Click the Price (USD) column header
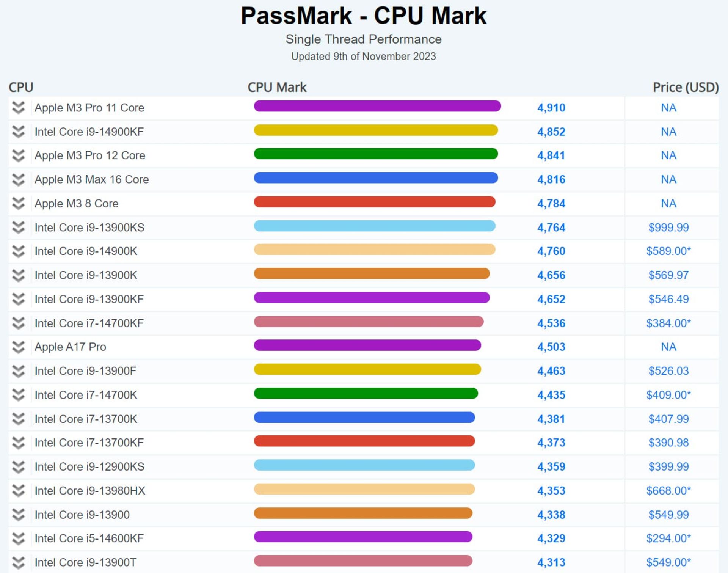This screenshot has height=573, width=728. tap(686, 88)
